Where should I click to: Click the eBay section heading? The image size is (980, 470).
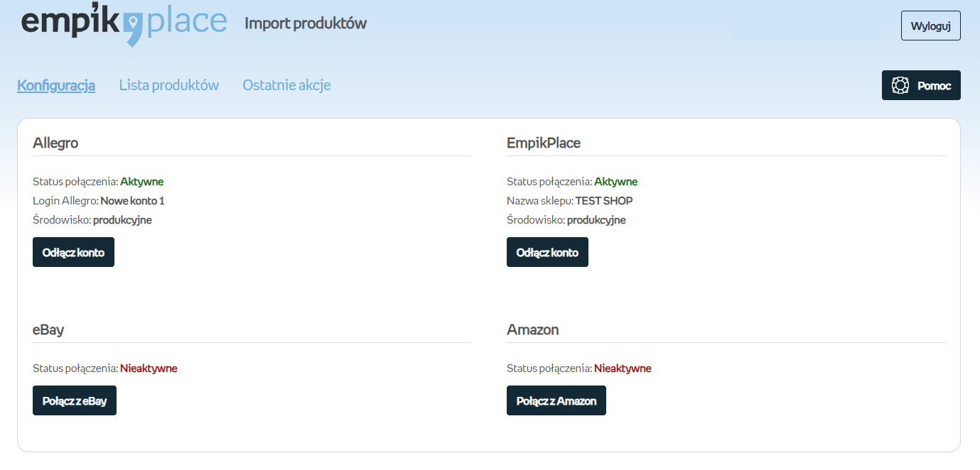pyautogui.click(x=48, y=329)
